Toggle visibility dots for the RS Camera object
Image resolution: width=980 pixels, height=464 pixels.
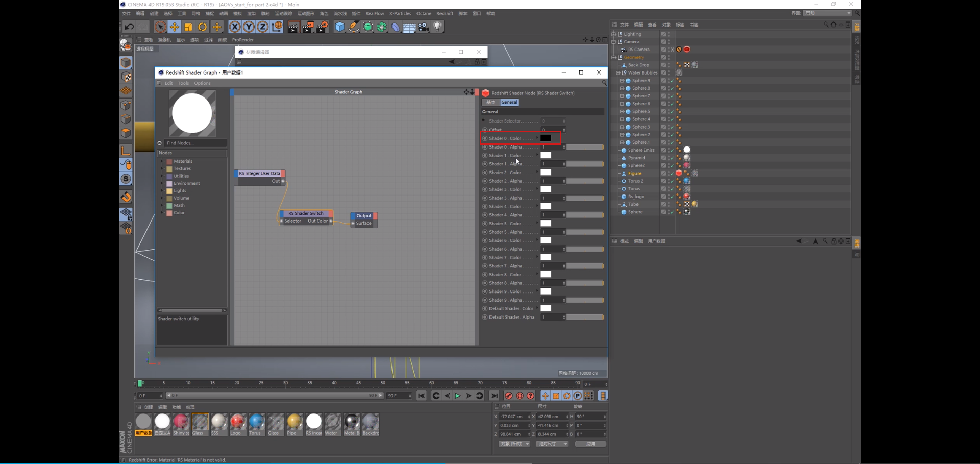(669, 50)
